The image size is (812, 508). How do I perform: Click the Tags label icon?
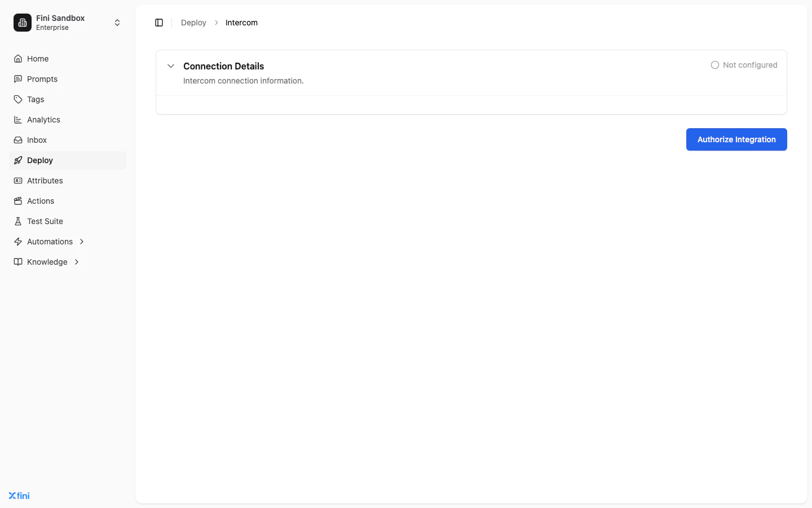[18, 99]
